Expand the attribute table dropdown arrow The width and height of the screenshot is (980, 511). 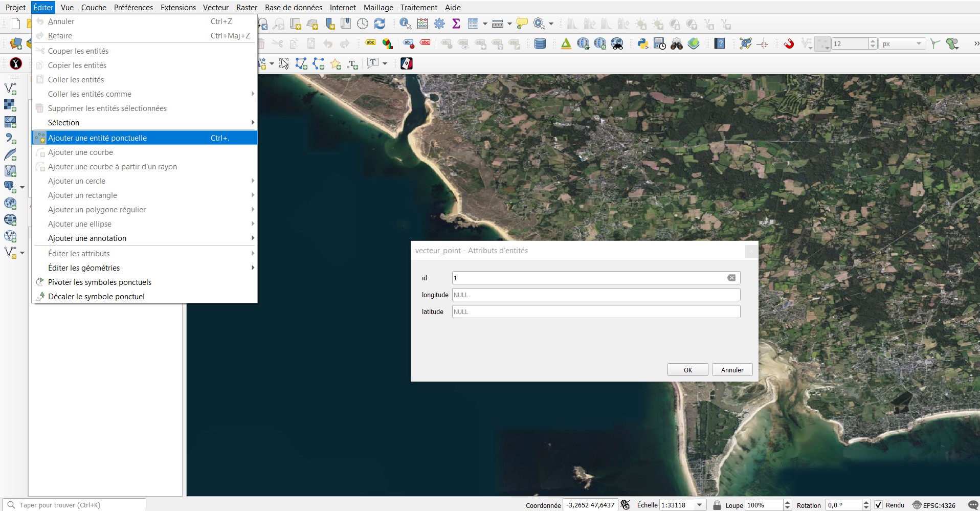pyautogui.click(x=485, y=24)
